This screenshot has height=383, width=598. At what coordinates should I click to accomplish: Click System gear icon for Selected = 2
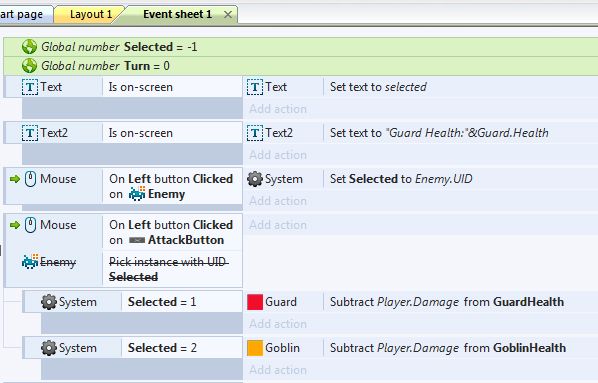point(49,348)
